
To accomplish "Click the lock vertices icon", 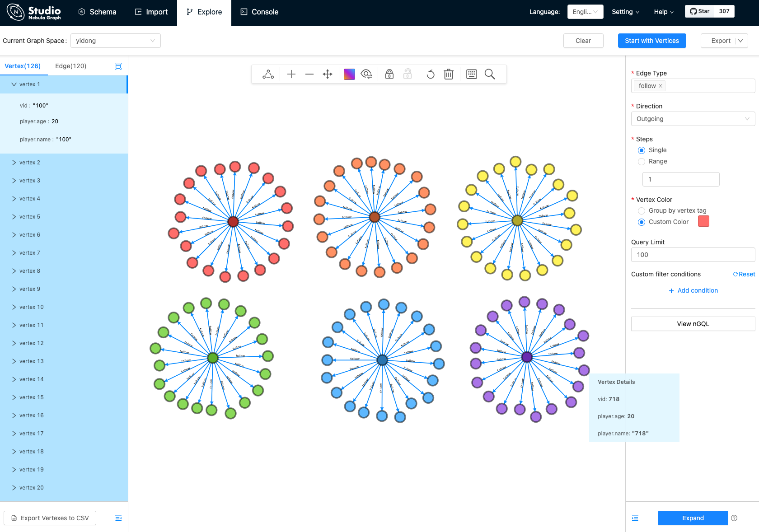I will coord(389,74).
